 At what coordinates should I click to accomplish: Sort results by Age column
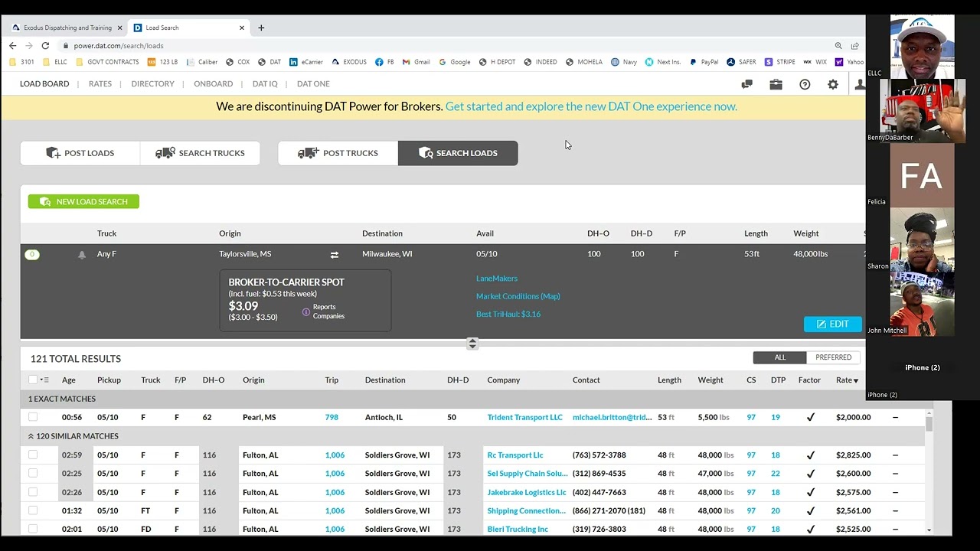pyautogui.click(x=69, y=380)
